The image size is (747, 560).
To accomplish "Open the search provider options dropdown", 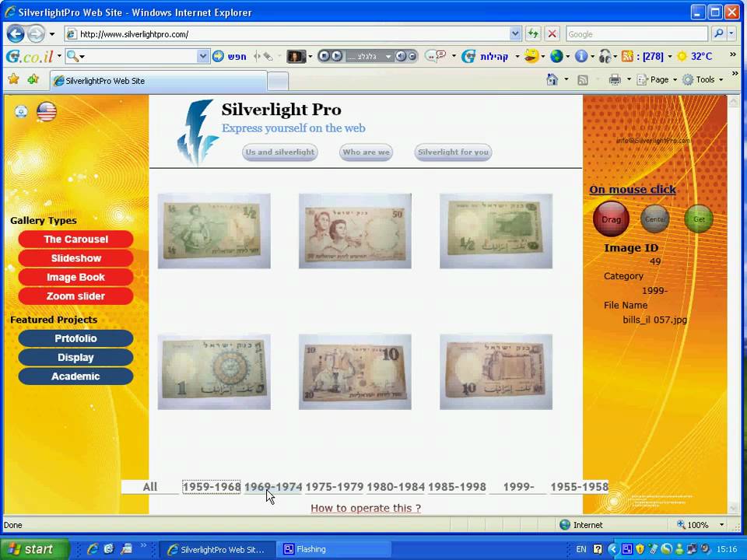I will click(731, 33).
